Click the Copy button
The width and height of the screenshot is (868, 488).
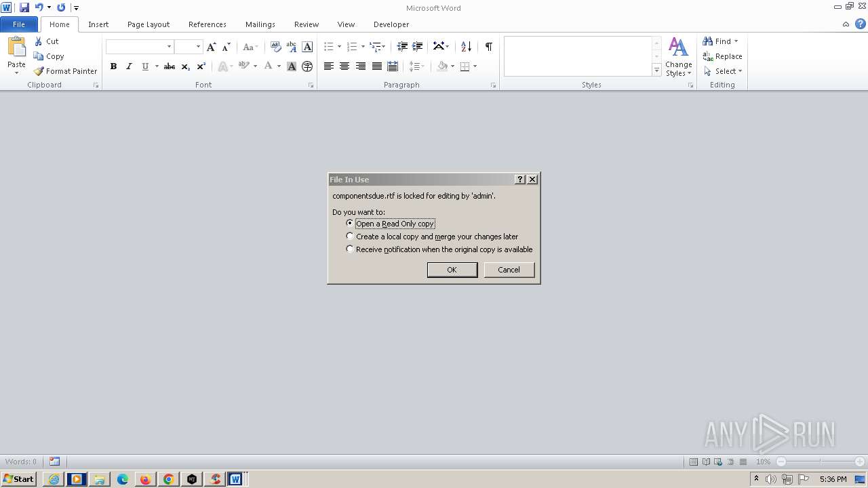(49, 56)
